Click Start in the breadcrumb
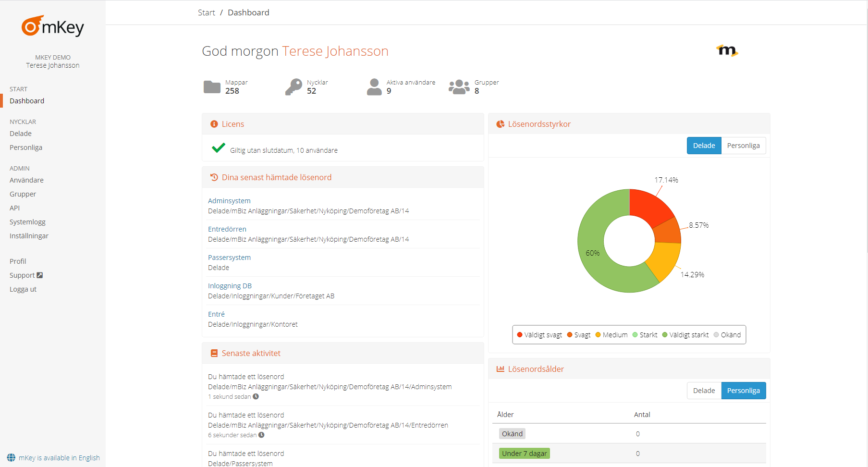 [x=206, y=12]
